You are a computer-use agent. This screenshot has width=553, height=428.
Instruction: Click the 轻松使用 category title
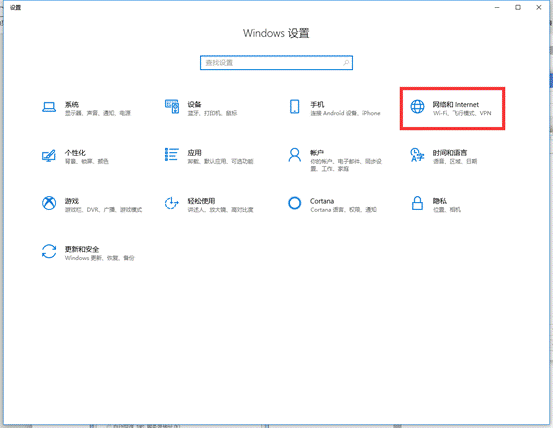201,201
